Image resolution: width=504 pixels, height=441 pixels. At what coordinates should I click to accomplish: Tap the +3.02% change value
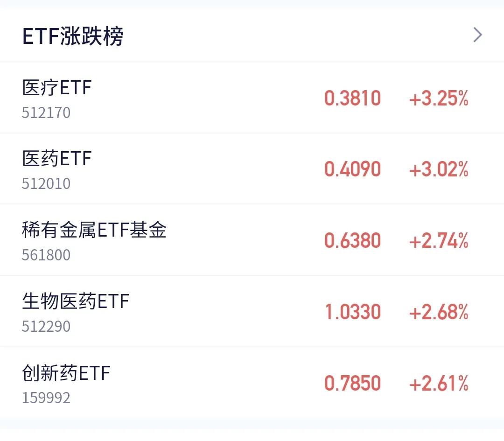click(x=438, y=169)
